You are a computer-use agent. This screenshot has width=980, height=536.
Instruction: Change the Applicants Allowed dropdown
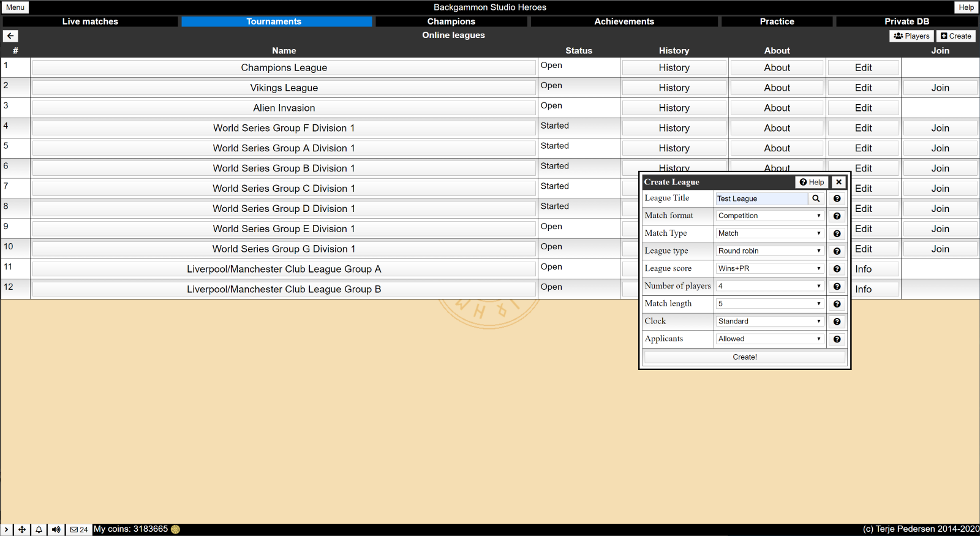(769, 339)
